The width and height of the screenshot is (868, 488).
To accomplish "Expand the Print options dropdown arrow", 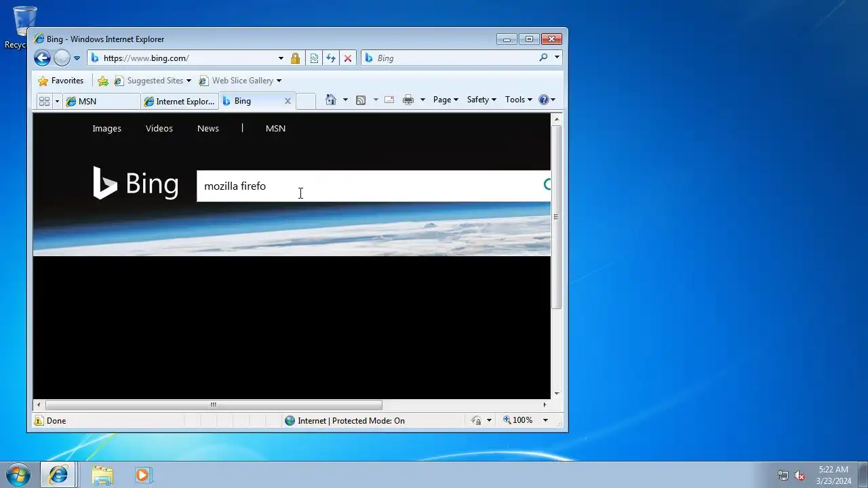I will tap(422, 100).
